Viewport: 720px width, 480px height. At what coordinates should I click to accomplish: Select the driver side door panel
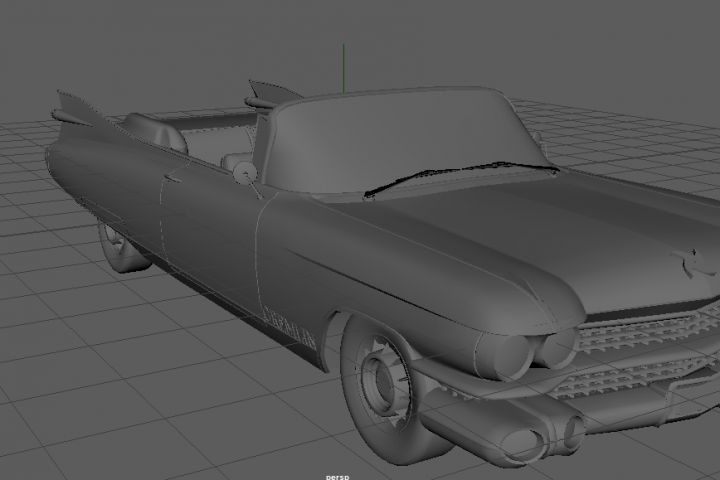(x=209, y=230)
